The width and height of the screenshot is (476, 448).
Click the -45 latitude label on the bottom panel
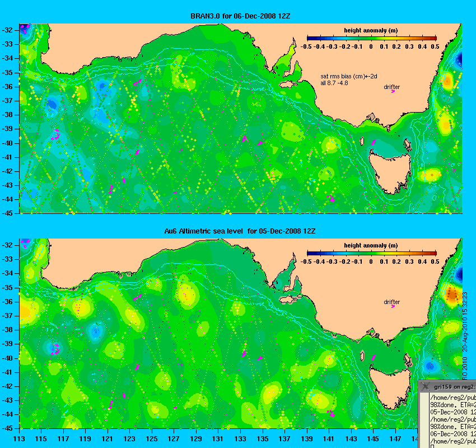tap(7, 428)
